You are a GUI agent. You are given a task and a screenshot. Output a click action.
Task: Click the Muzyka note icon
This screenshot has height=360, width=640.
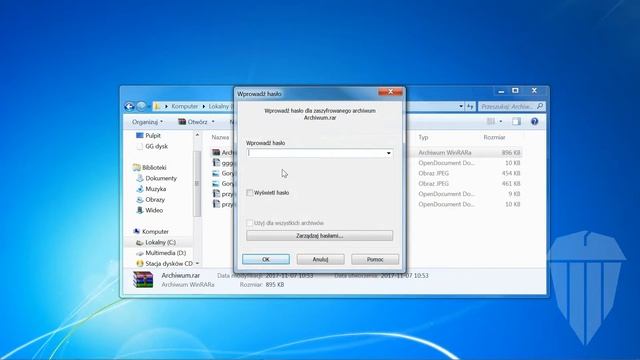[x=140, y=189]
